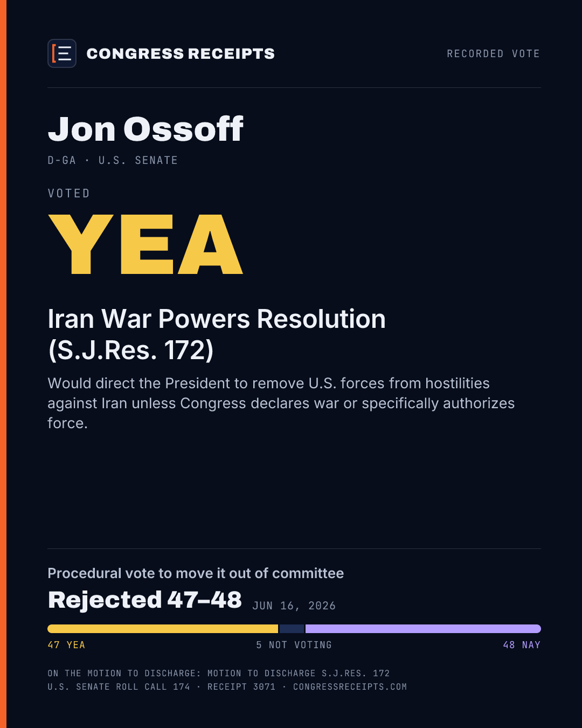Screen dimensions: 582x728
Task: Click the yellow YEA segment of vote bar
Action: click(x=163, y=629)
